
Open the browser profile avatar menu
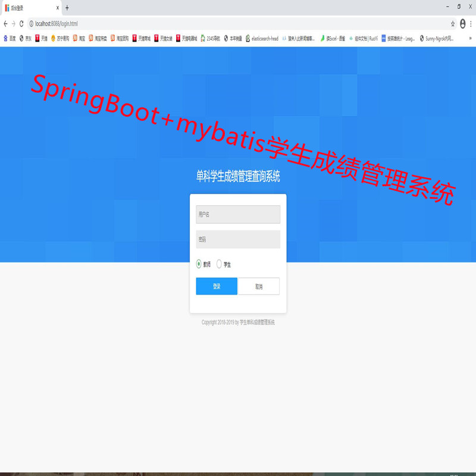[x=463, y=24]
